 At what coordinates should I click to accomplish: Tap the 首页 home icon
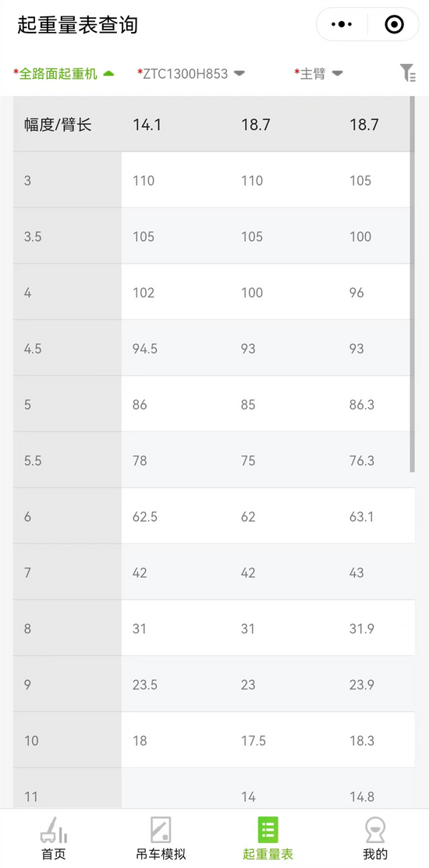[54, 831]
